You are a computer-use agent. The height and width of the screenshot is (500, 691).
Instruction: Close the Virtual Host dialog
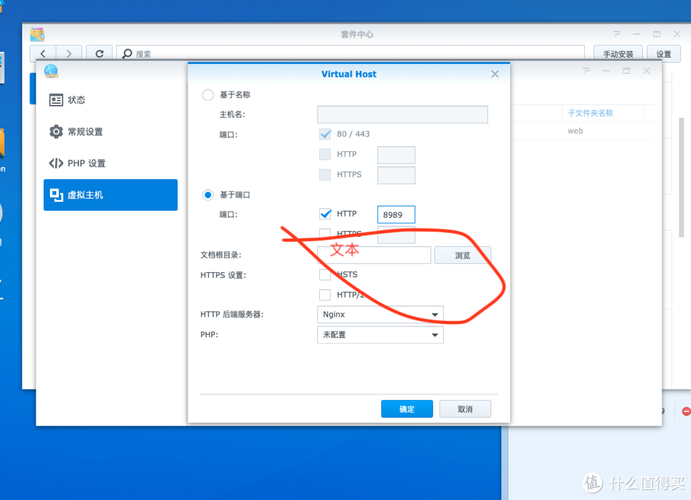(495, 74)
